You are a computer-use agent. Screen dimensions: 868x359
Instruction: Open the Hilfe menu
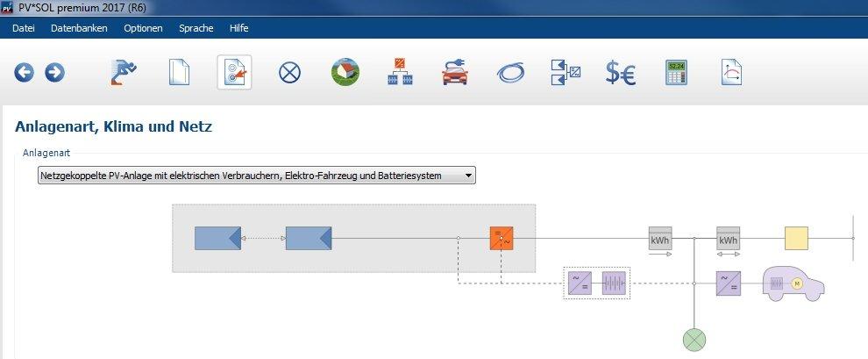point(239,28)
